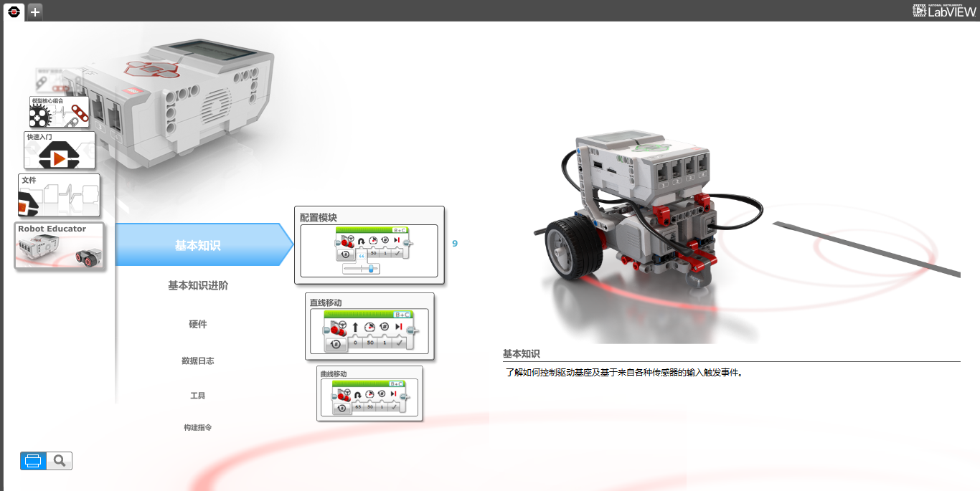Click the 配置模块 block speed slider

(x=361, y=268)
